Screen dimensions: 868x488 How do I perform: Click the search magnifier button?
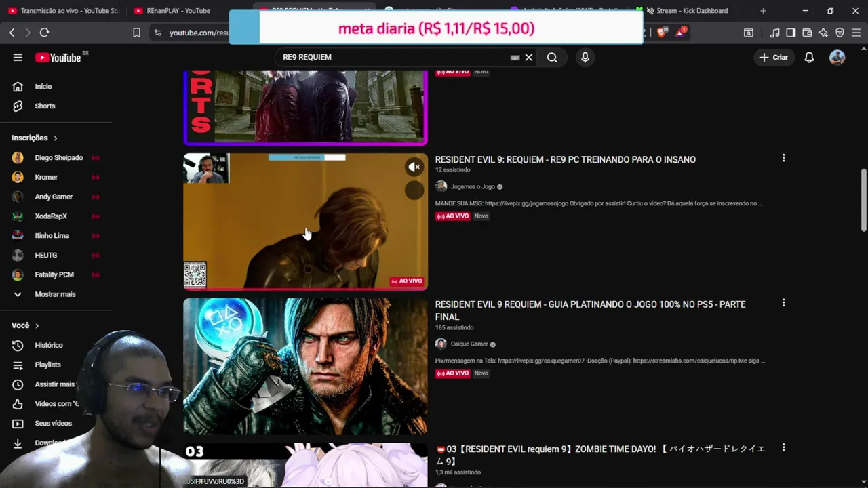click(552, 58)
